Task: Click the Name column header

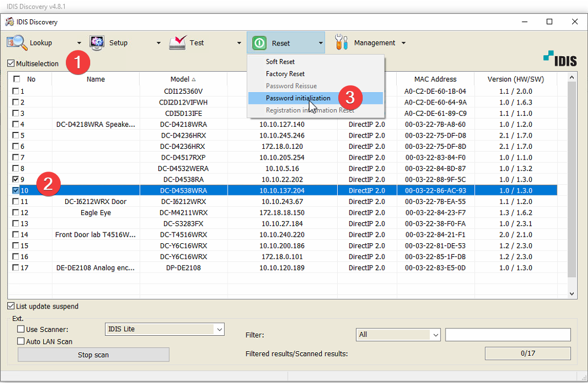Action: [95, 79]
